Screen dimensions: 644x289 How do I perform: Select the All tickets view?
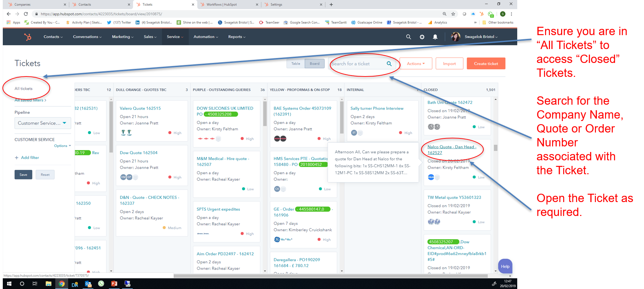click(x=23, y=89)
